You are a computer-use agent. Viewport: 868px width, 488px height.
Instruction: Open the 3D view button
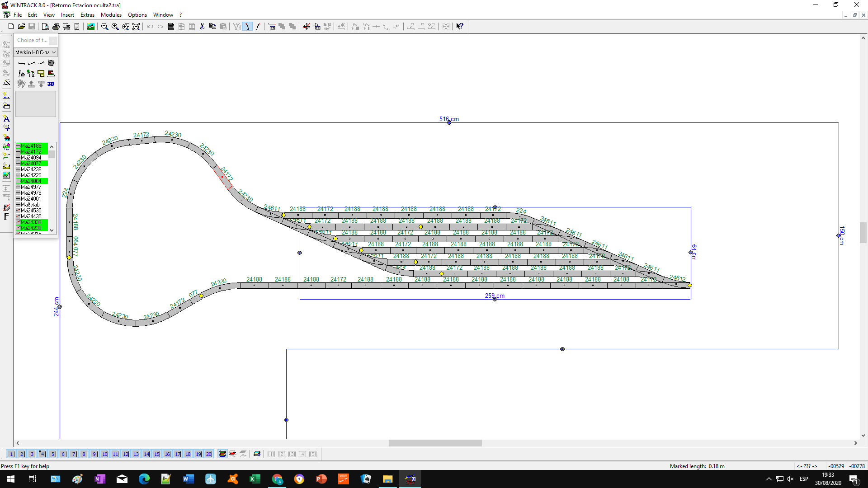tap(51, 84)
